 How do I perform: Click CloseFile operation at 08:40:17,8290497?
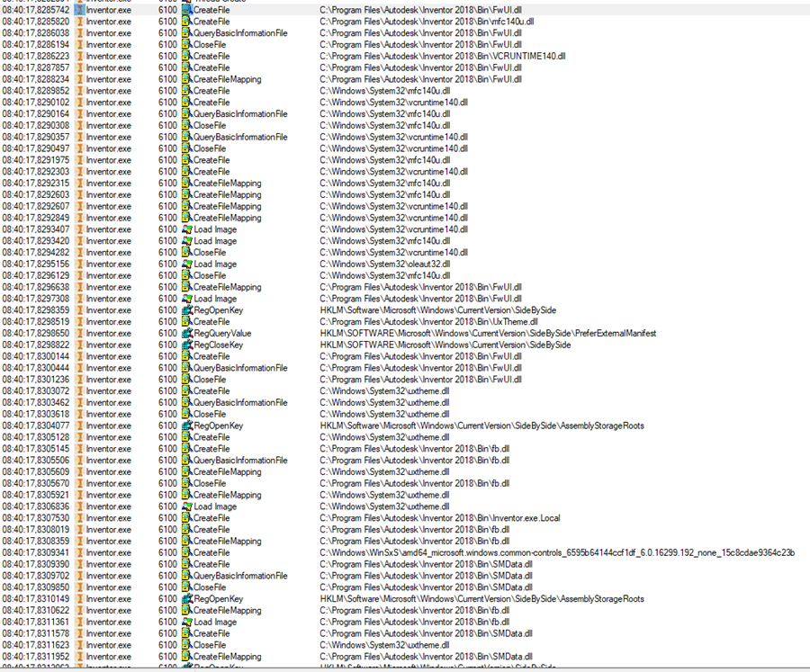click(x=210, y=148)
